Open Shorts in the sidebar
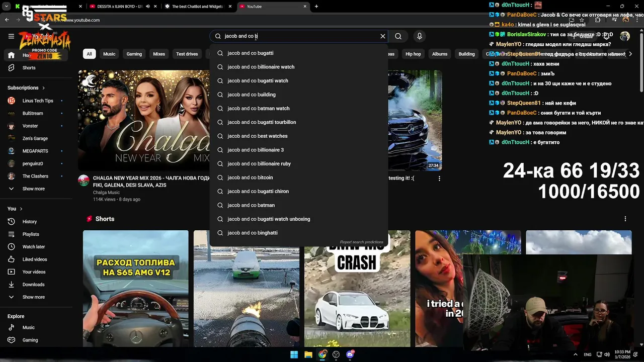The height and width of the screenshot is (362, 644). click(x=36, y=68)
